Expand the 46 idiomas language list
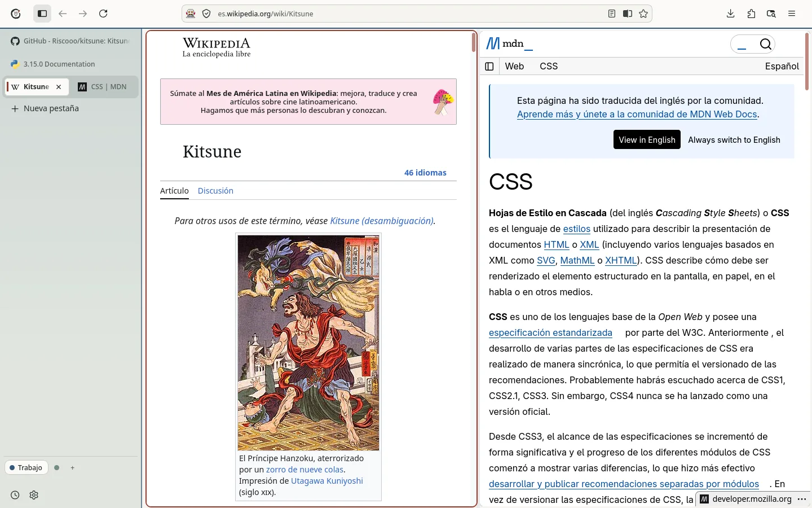The height and width of the screenshot is (508, 812). pos(425,173)
